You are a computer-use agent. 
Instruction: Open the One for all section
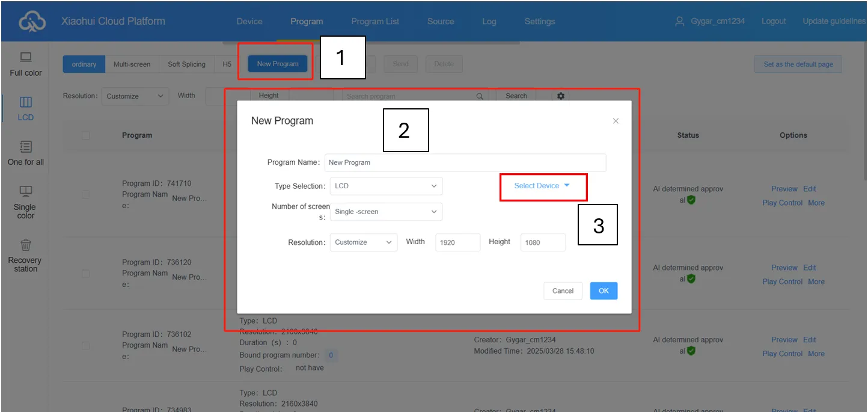[x=26, y=153]
